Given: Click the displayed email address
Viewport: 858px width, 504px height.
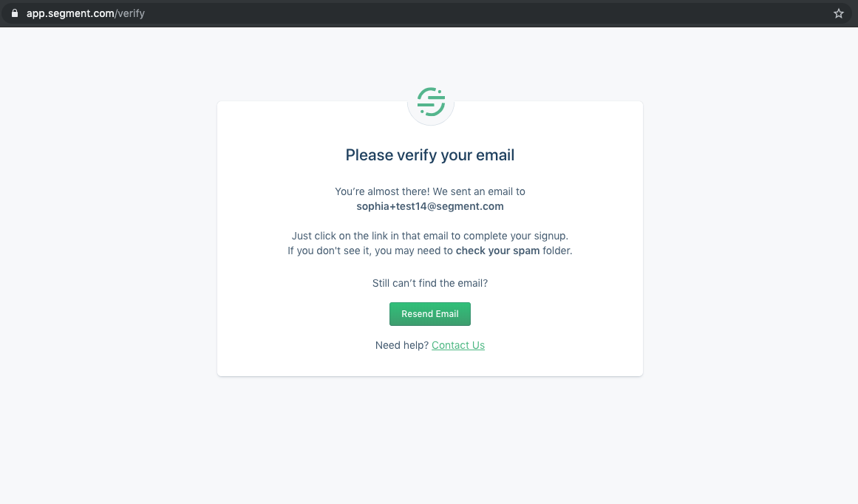Looking at the screenshot, I should (x=430, y=206).
